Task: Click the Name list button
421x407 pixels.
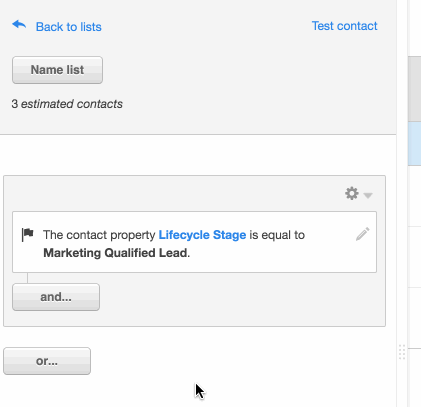Action: coord(57,70)
